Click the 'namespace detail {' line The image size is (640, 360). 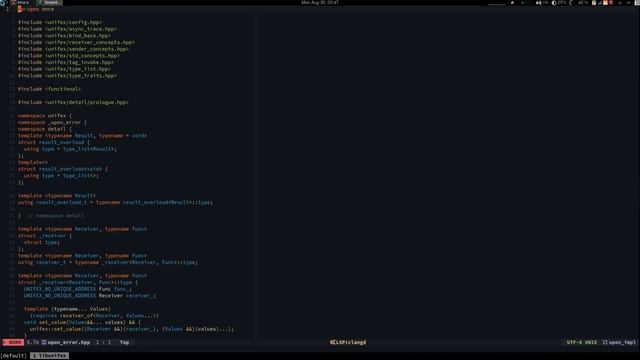pos(45,129)
